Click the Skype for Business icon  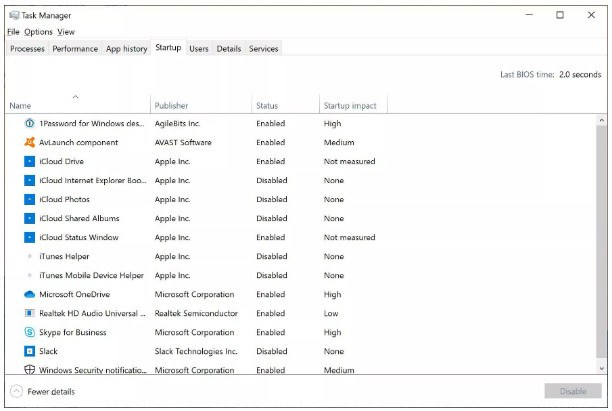(x=29, y=332)
